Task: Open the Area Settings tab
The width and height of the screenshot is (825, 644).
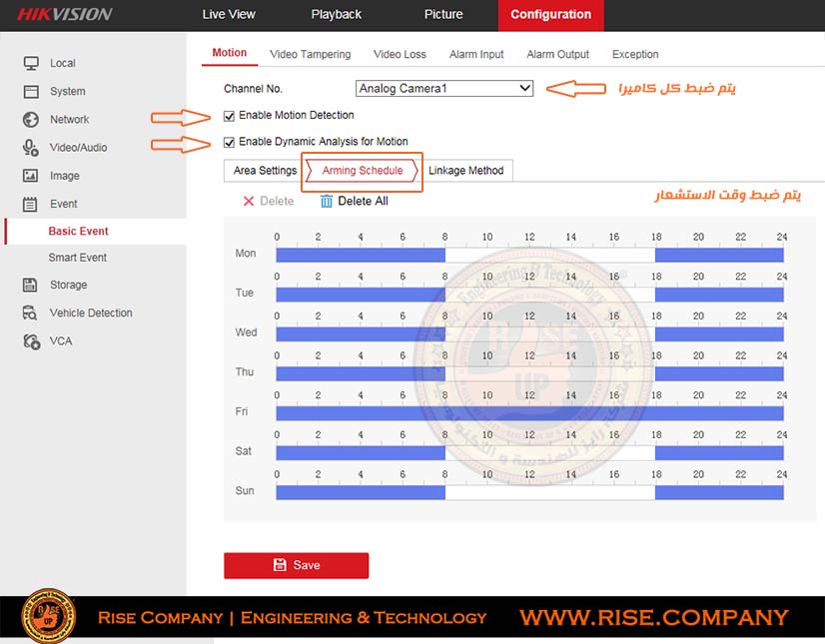Action: pyautogui.click(x=265, y=171)
